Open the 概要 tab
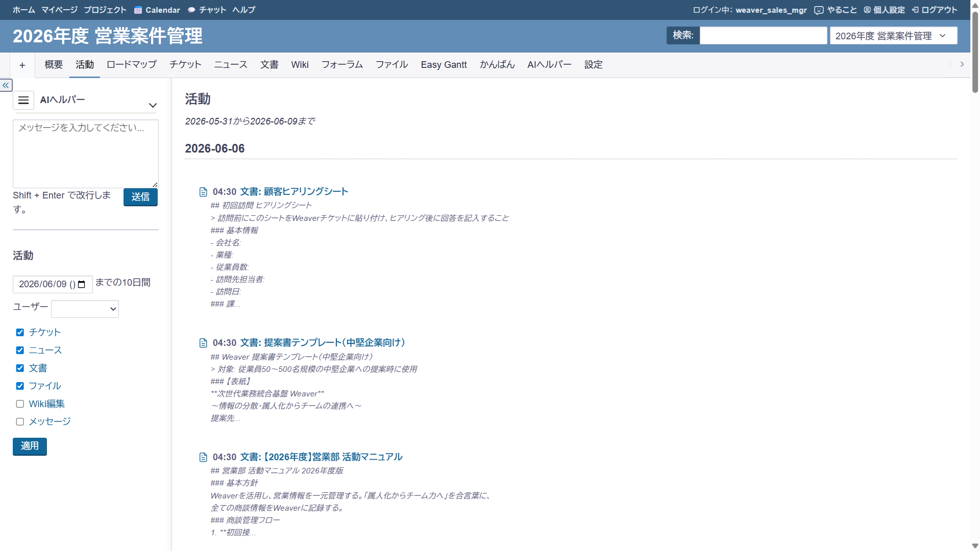The image size is (980, 551). point(54,65)
